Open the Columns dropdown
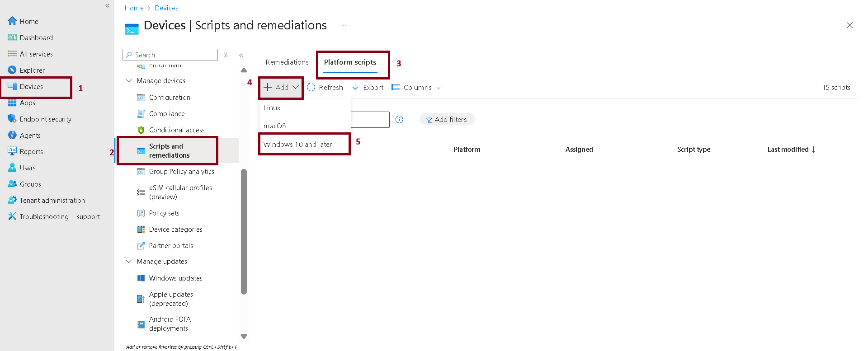The image size is (868, 351). pos(417,87)
